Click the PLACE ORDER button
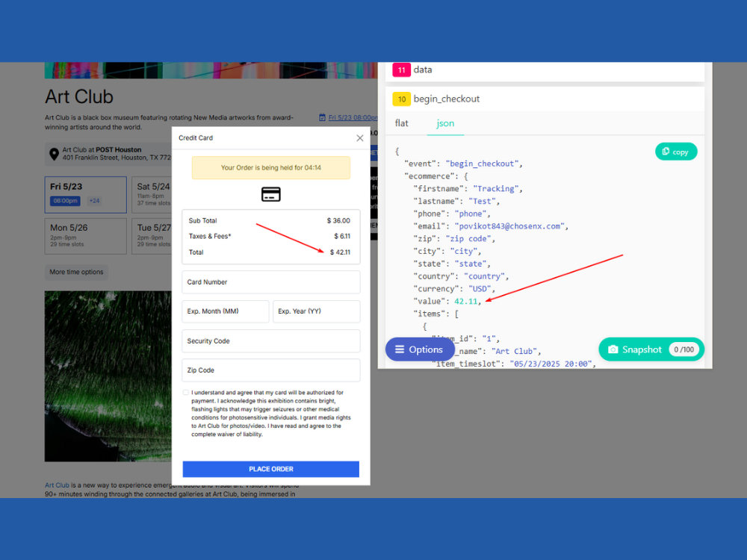747x560 pixels. pos(270,469)
